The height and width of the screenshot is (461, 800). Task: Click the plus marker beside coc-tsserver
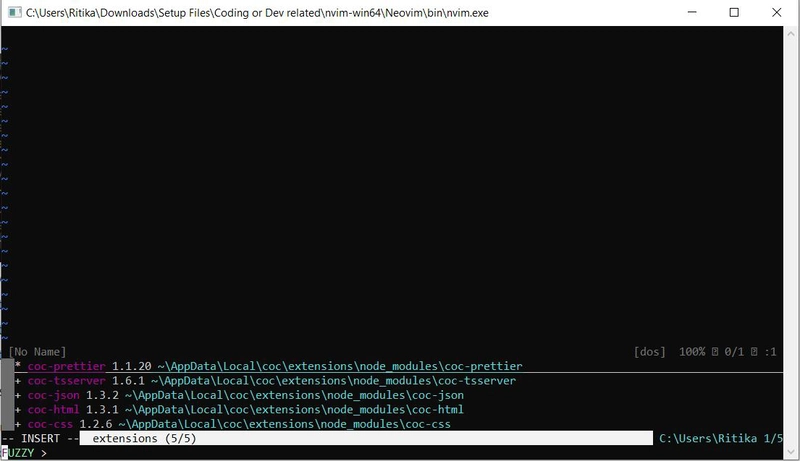click(x=18, y=381)
